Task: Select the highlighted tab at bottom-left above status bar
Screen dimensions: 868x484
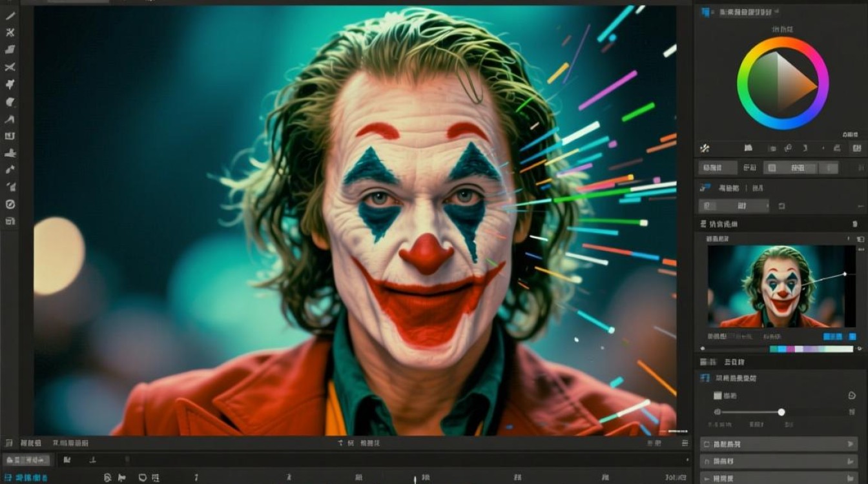Action: (27, 459)
